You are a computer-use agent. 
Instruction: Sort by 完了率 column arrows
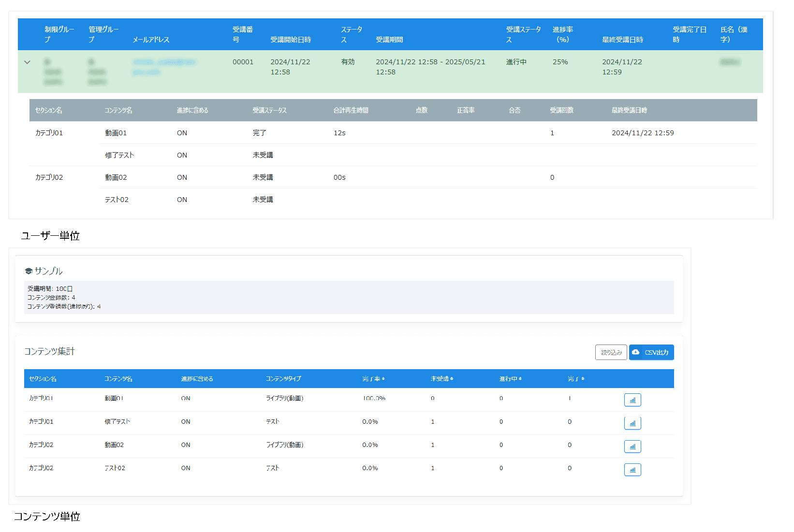point(383,379)
